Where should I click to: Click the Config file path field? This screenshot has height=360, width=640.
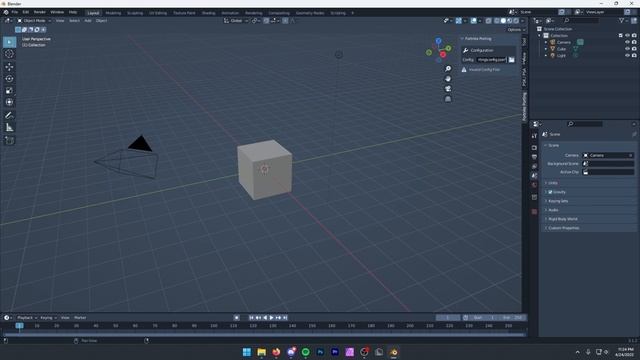pos(491,60)
